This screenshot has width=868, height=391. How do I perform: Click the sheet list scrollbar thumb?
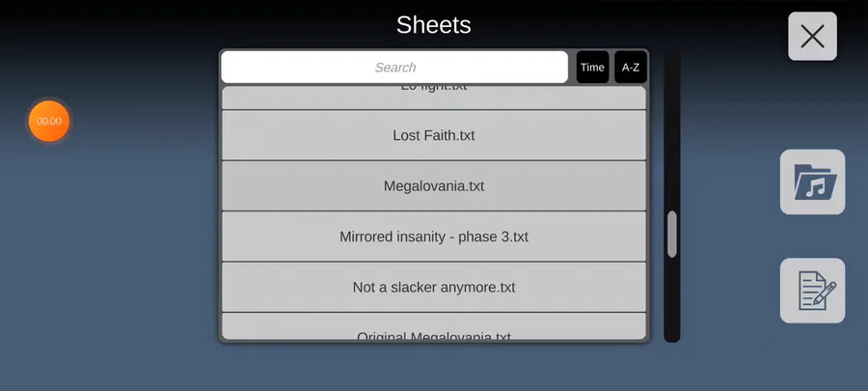click(x=672, y=235)
